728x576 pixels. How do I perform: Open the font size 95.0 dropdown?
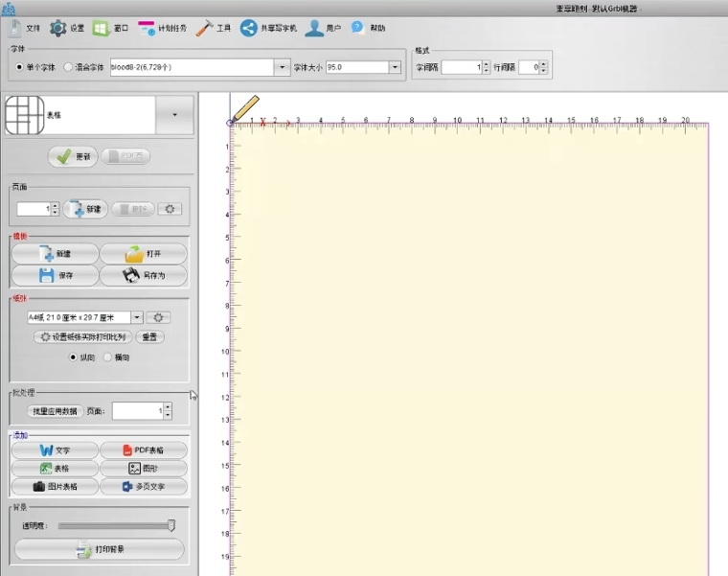[x=395, y=67]
